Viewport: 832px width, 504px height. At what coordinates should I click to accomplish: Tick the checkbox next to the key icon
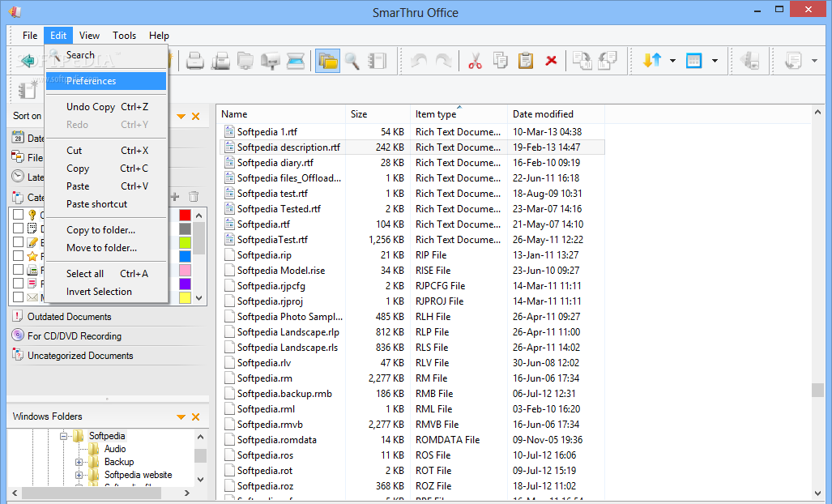coord(18,215)
